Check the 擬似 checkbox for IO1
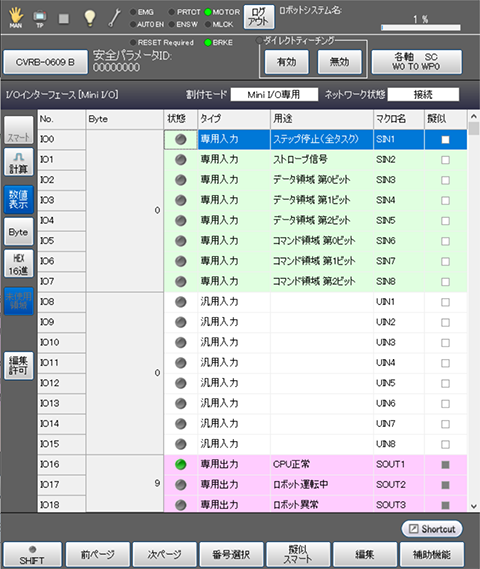Screen dimensions: 480x569 click(445, 160)
